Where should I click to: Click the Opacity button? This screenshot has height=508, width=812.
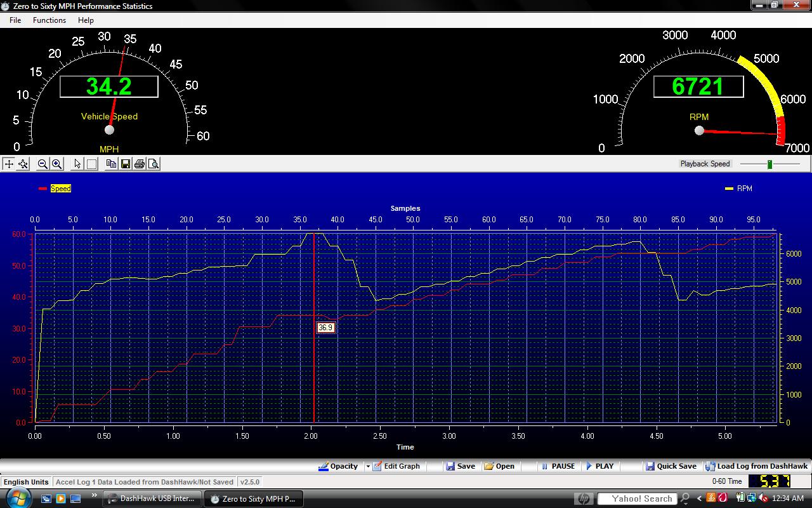pos(339,466)
